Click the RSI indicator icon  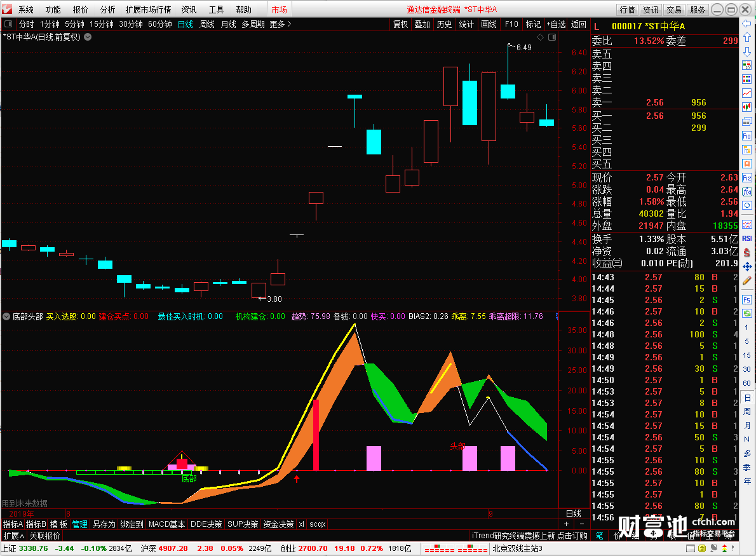click(747, 238)
